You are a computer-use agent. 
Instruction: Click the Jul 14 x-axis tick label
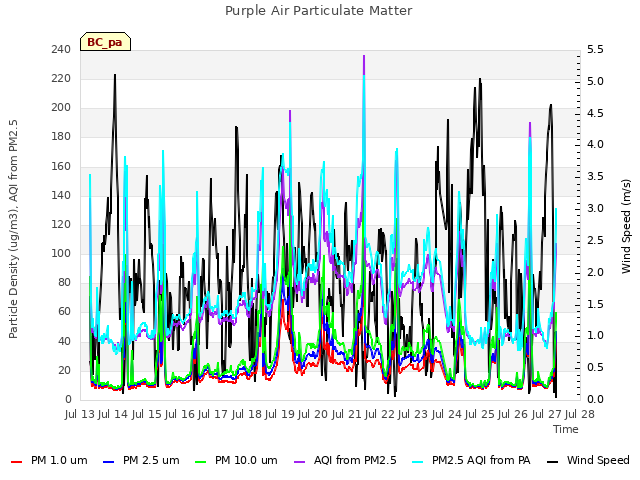click(x=113, y=414)
